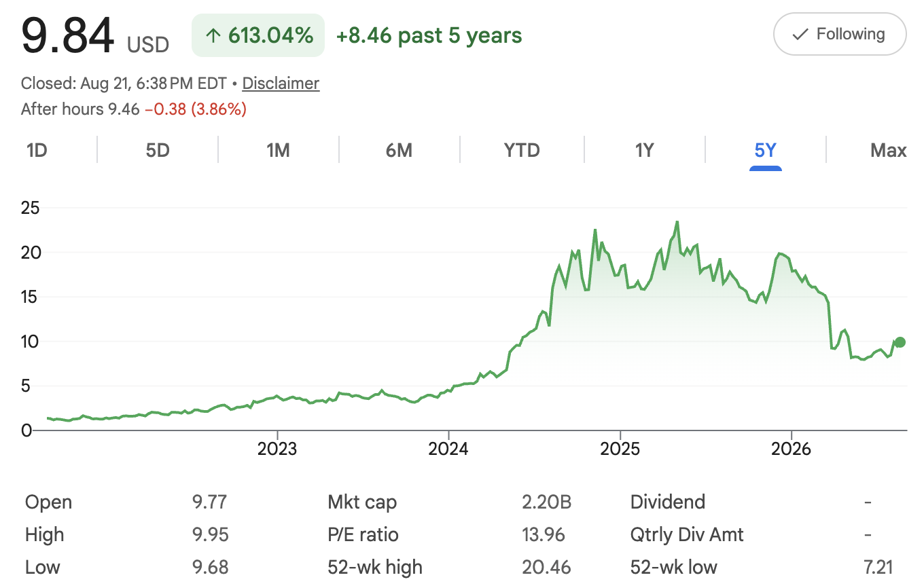Click the 2024 label on chart axis
Screen dimensions: 924x588
click(448, 449)
